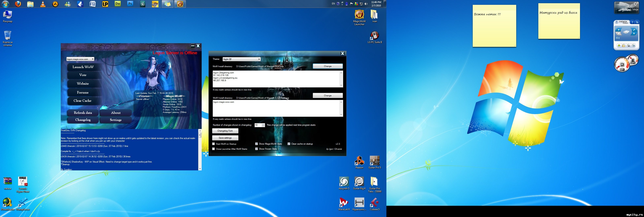Increase the changelog number stepper

click(263, 124)
